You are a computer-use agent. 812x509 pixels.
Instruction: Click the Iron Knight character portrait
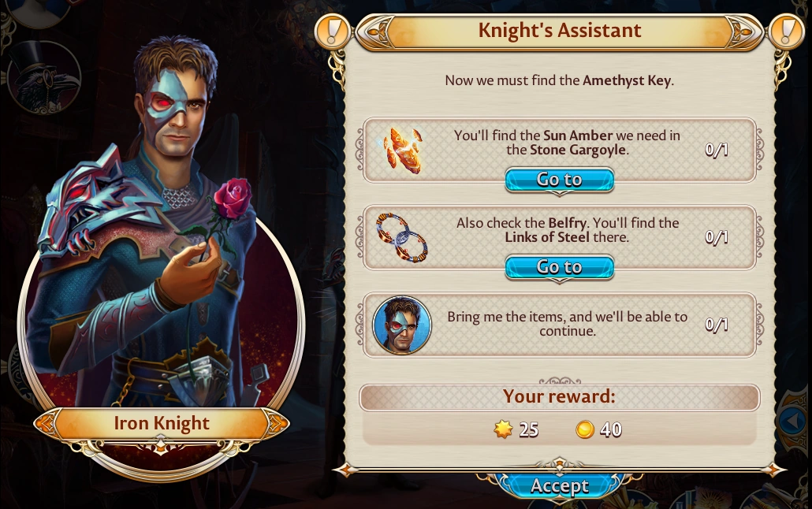coord(155,228)
